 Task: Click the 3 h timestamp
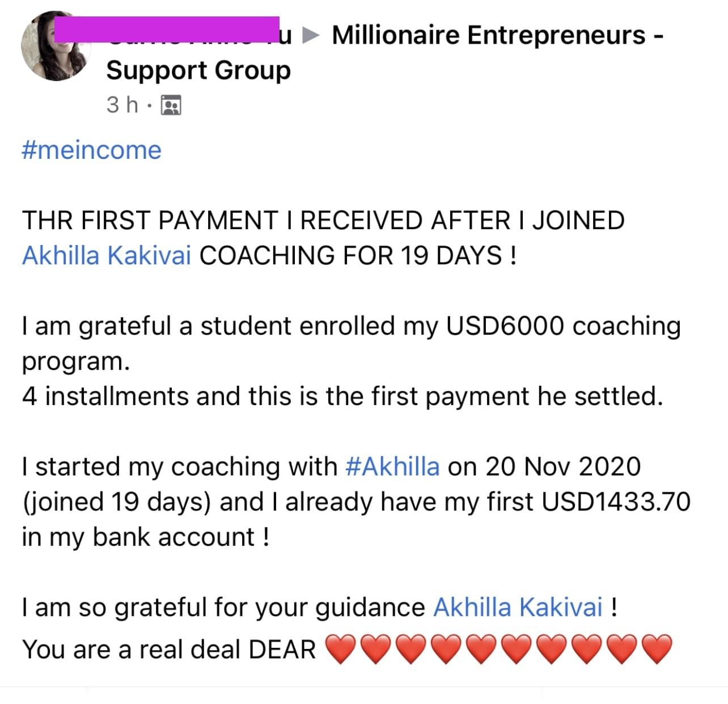122,105
